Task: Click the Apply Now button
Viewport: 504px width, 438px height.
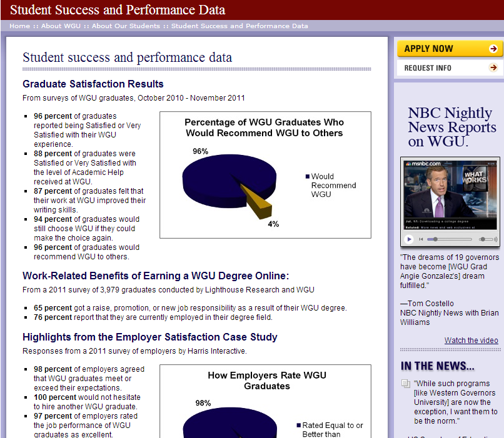Action: tap(450, 49)
